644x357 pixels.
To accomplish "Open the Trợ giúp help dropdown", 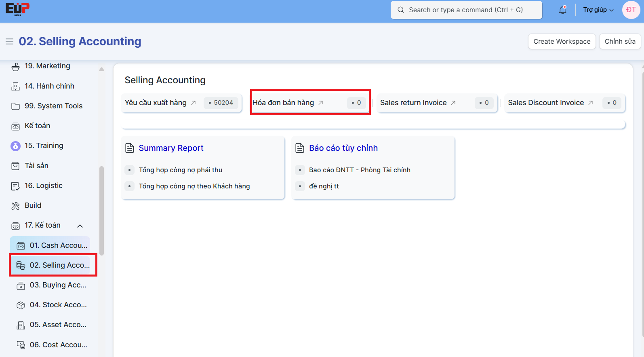I will click(598, 10).
